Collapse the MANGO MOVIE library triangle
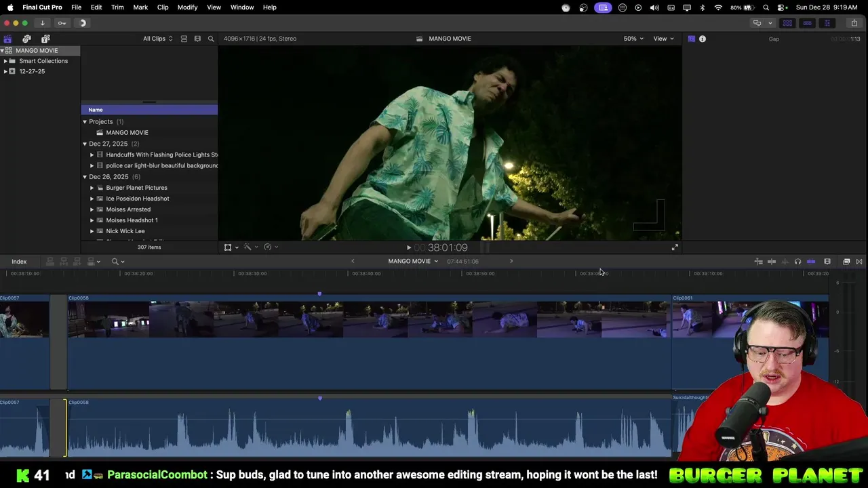The height and width of the screenshot is (488, 868). pos(3,51)
